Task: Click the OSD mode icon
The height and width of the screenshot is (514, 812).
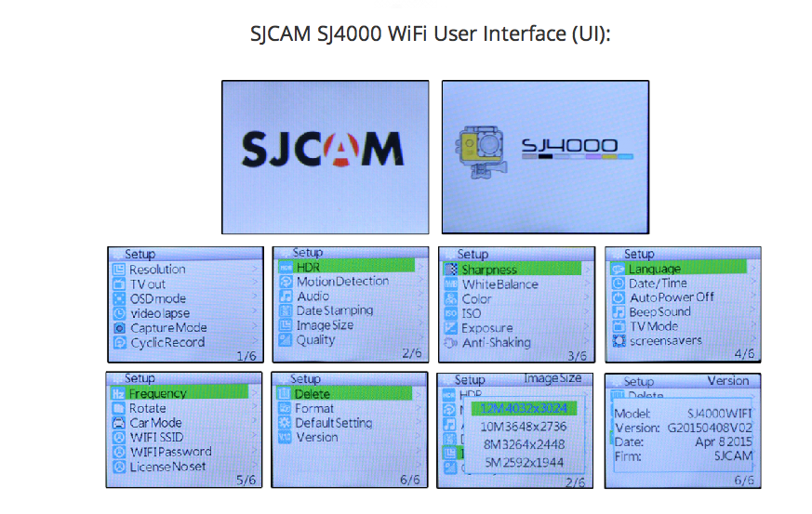Action: click(119, 298)
